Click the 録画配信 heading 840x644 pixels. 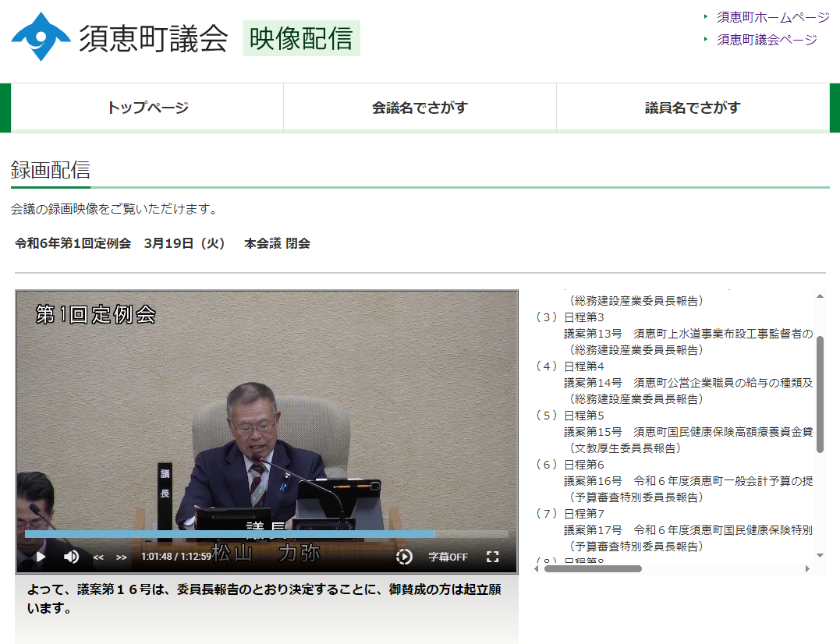click(51, 170)
